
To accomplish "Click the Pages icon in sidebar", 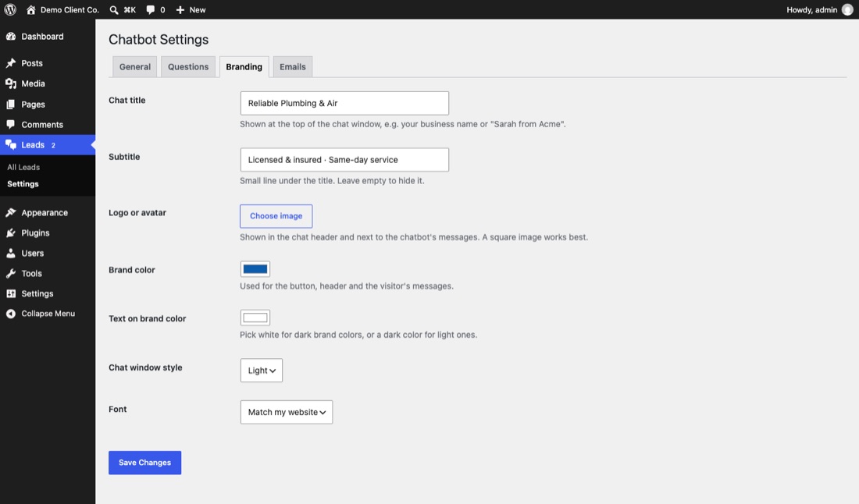I will pos(11,104).
